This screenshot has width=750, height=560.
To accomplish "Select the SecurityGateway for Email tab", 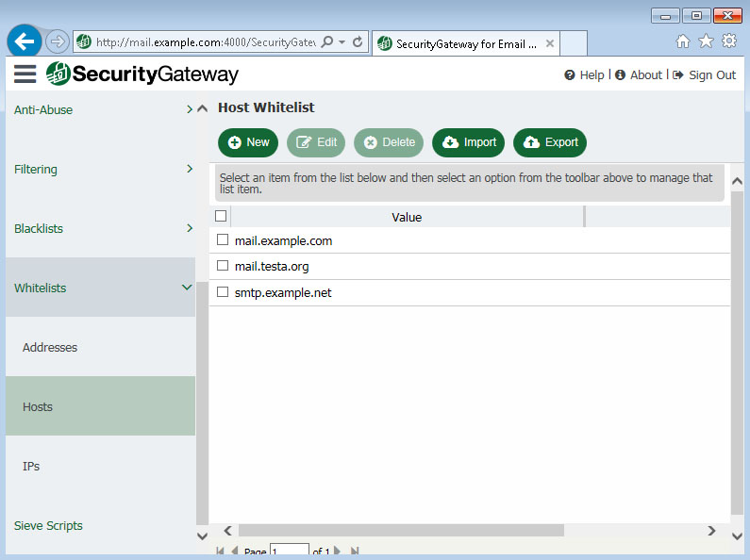I will [465, 43].
